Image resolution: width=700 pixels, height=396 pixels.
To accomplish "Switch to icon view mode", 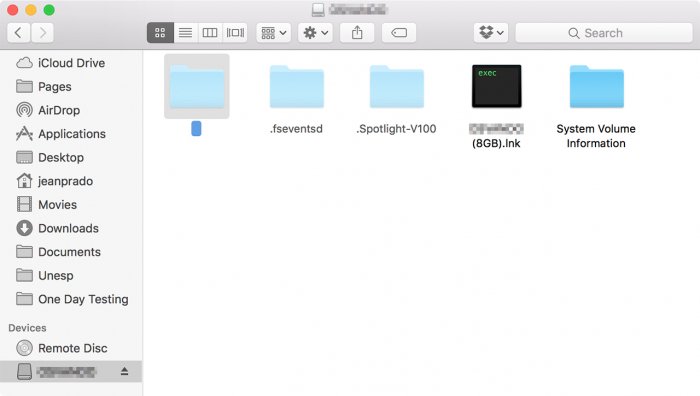I will pos(160,33).
